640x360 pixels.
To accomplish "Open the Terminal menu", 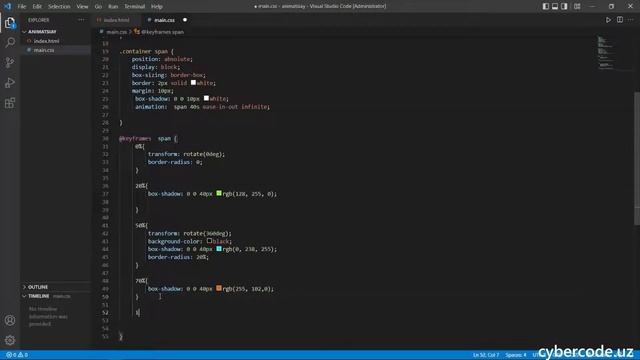I will [135, 7].
